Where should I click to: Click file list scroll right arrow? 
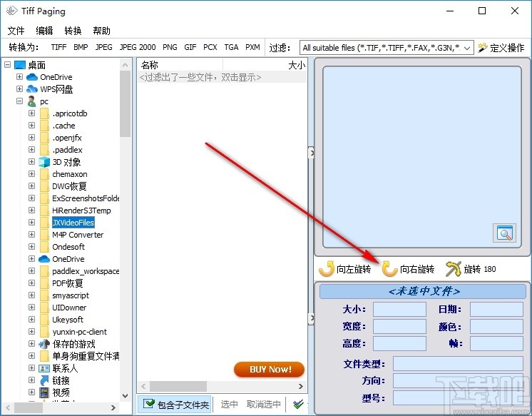coord(301,386)
